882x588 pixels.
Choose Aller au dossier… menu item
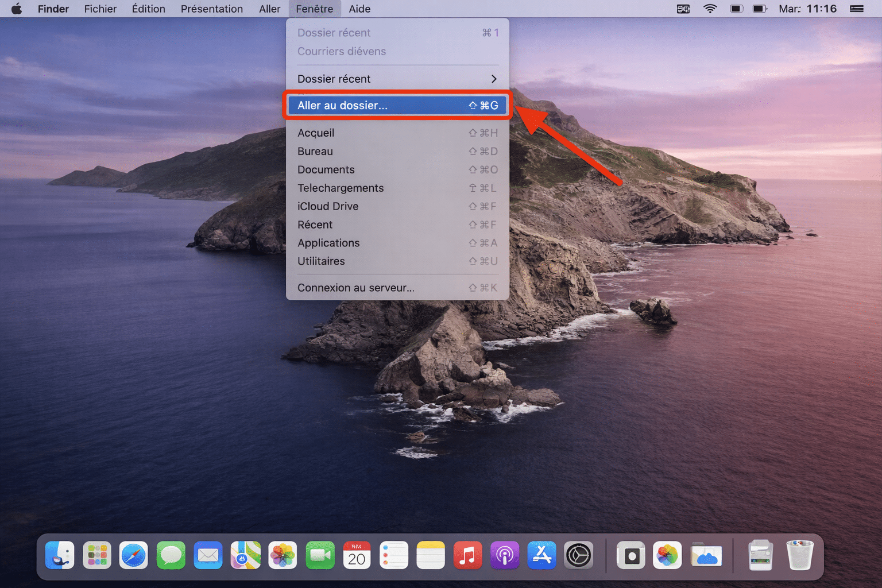point(397,105)
